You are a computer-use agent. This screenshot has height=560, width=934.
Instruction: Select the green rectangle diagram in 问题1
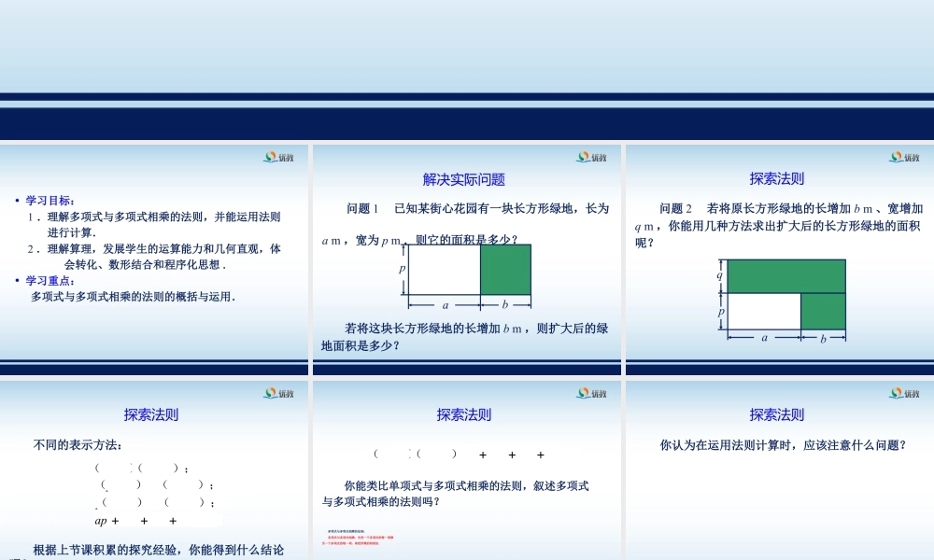505,270
